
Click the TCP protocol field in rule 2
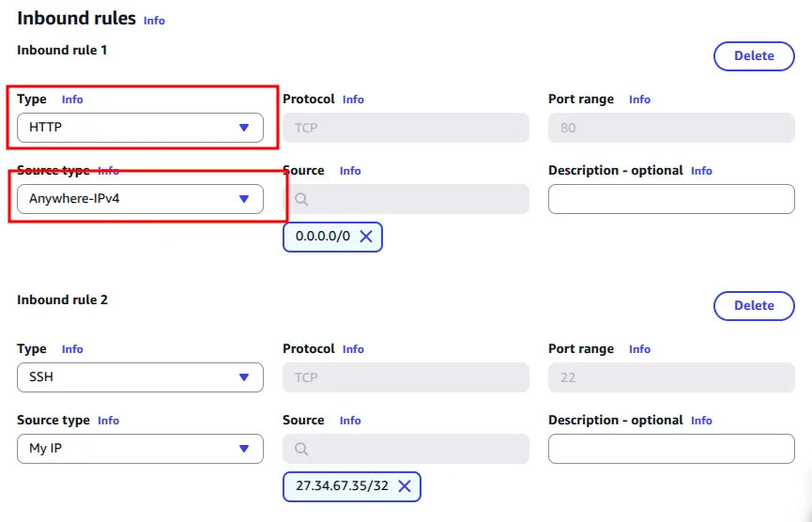click(x=406, y=377)
